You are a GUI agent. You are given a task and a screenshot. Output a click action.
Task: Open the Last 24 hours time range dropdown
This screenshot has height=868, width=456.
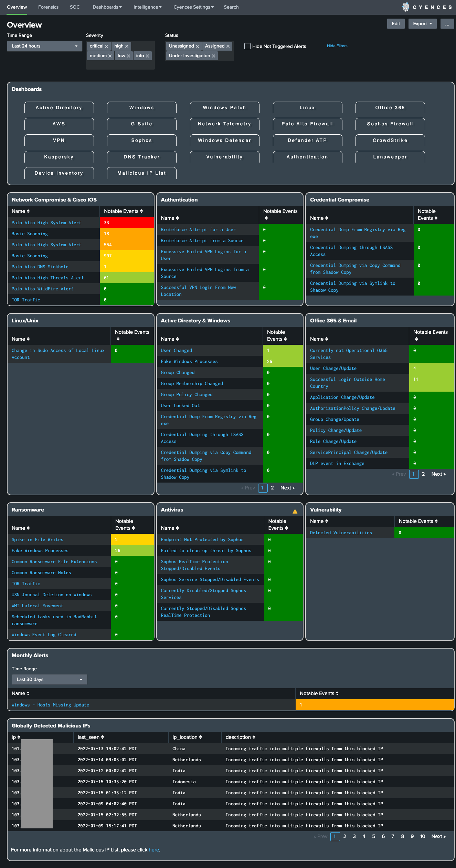tap(45, 46)
